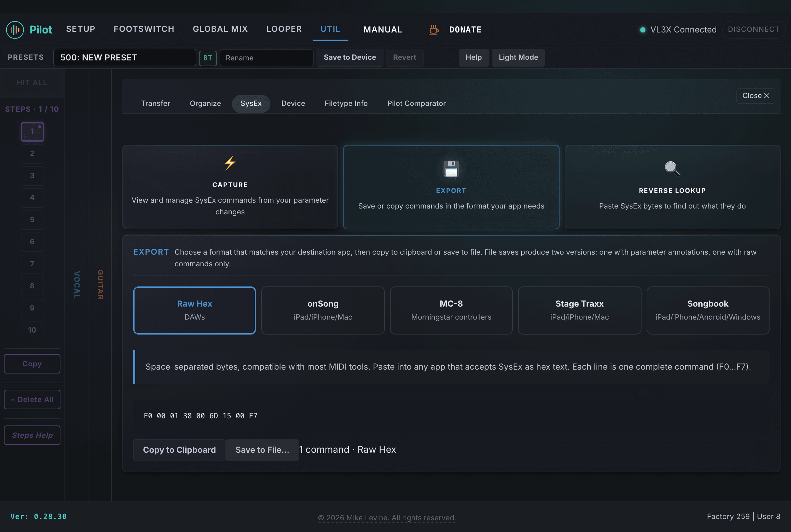
Task: Click Copy to Clipboard
Action: pos(179,450)
